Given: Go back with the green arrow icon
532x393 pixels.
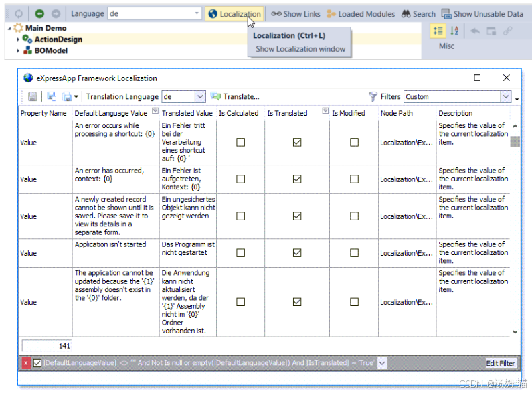Looking at the screenshot, I should tap(39, 13).
